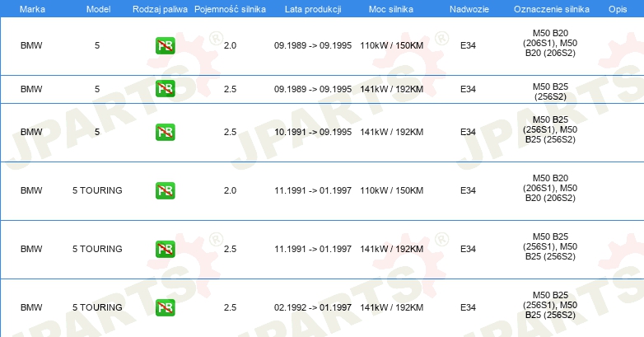Click the 10.1991 -> 09.1995 production years cell
This screenshot has height=337, width=644.
313,132
